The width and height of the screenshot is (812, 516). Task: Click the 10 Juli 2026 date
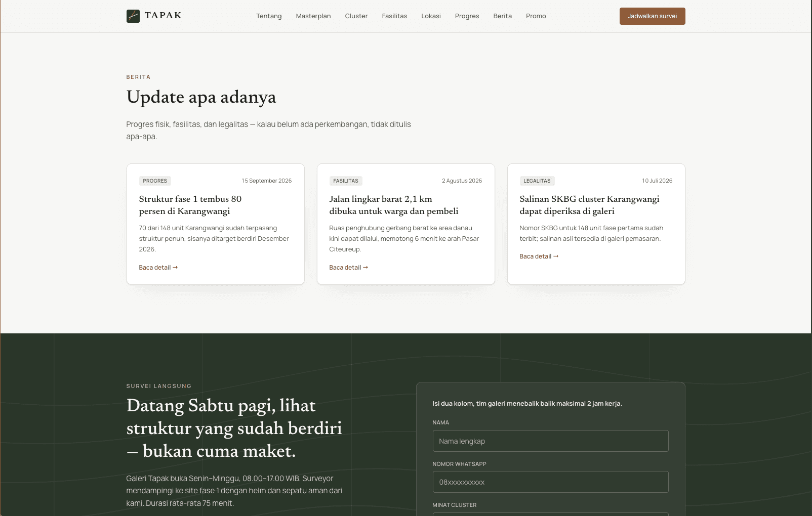click(x=658, y=181)
